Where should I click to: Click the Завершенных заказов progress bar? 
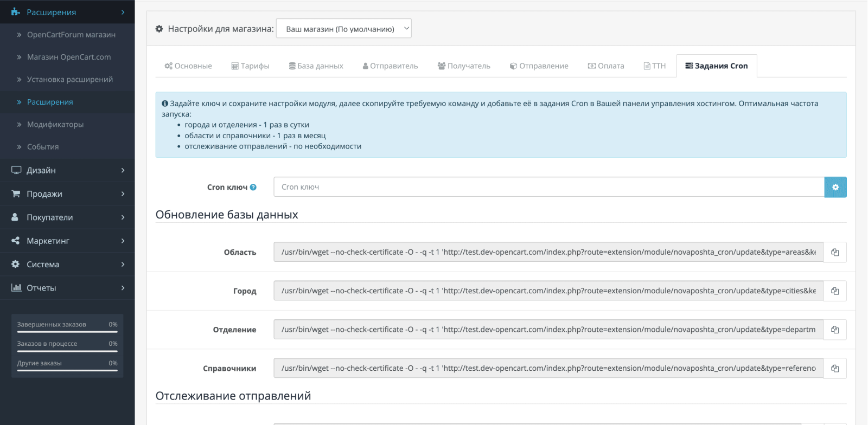click(x=67, y=332)
